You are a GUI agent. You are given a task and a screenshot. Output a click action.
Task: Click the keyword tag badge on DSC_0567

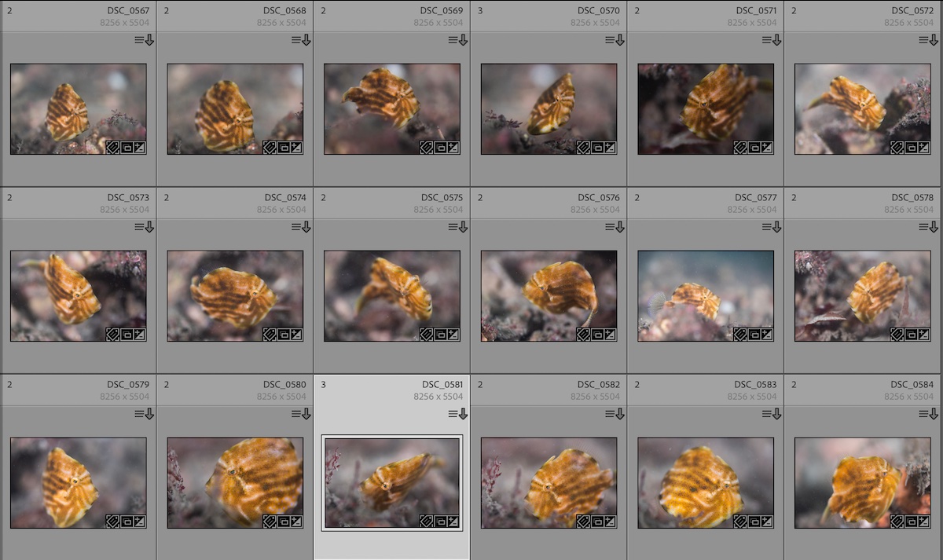113,147
